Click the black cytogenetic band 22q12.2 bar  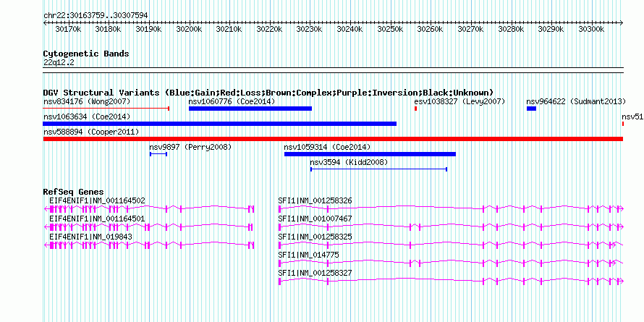point(333,69)
